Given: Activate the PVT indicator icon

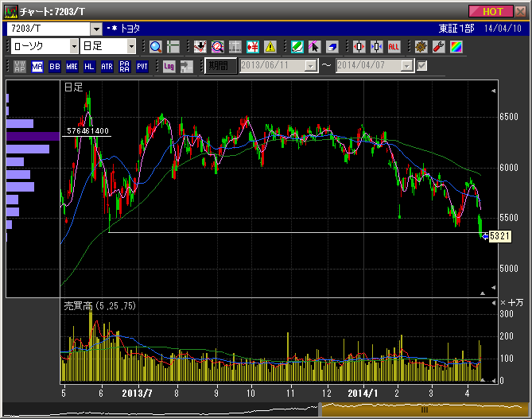Looking at the screenshot, I should click(142, 66).
